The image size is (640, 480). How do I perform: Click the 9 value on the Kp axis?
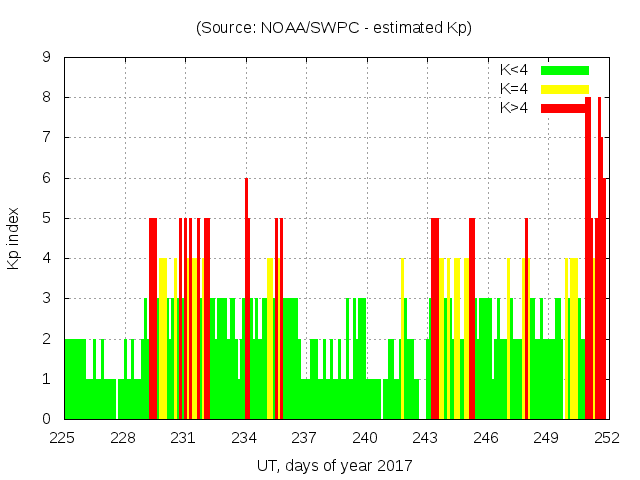coord(46,58)
